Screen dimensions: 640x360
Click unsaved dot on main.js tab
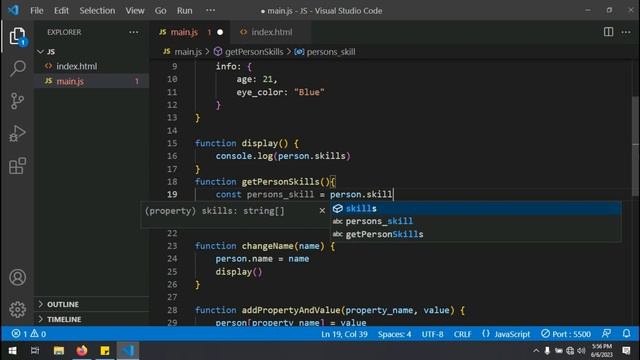[220, 32]
